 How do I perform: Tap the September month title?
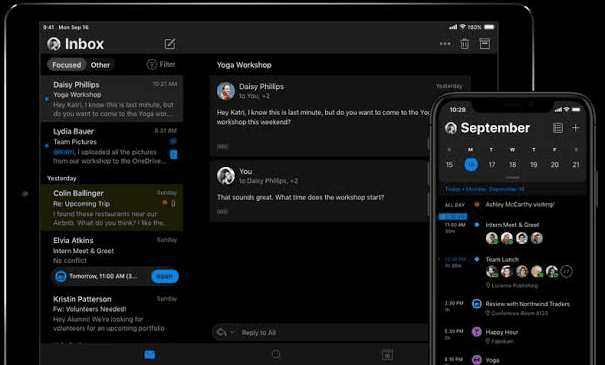tap(495, 128)
